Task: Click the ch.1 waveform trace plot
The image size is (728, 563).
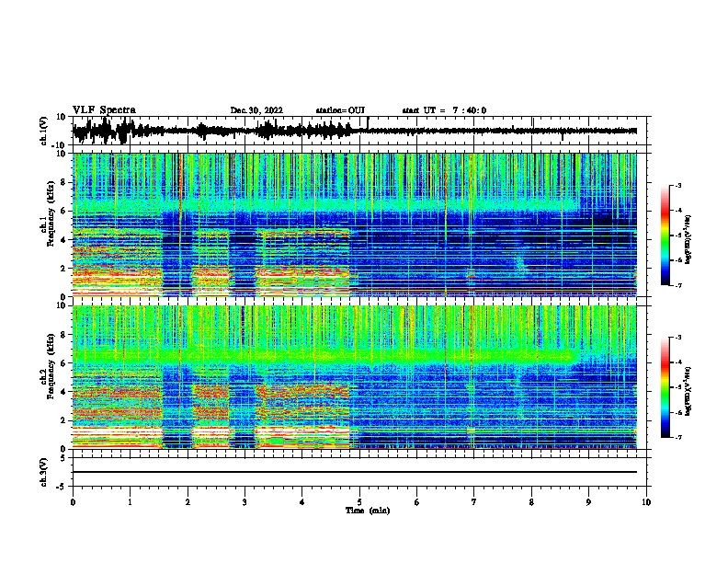Action: point(355,131)
